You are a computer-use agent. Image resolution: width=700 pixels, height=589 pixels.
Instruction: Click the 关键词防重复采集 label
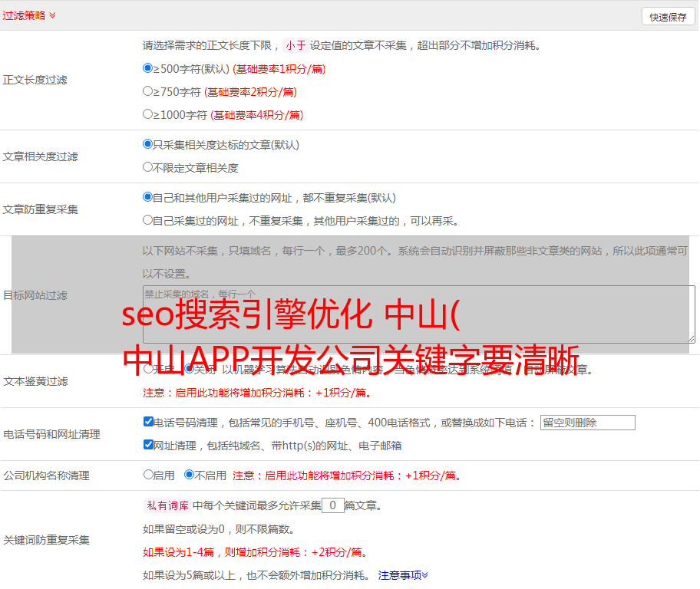point(46,540)
